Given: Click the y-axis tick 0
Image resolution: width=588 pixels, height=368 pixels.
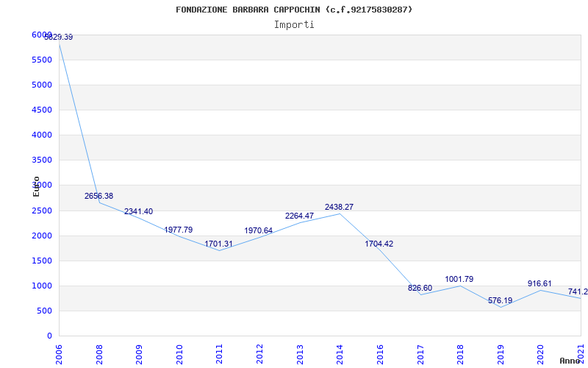Looking at the screenshot, I should click(x=49, y=336).
